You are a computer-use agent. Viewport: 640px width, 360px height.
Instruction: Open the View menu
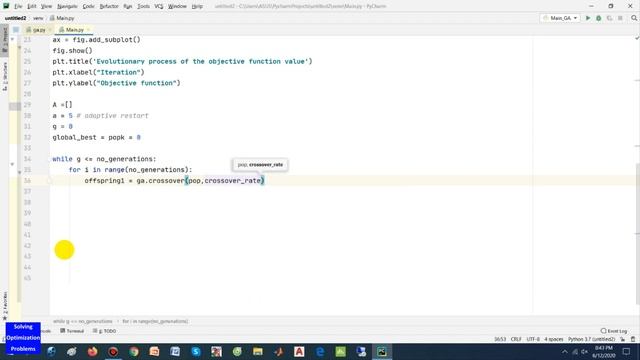point(46,6)
